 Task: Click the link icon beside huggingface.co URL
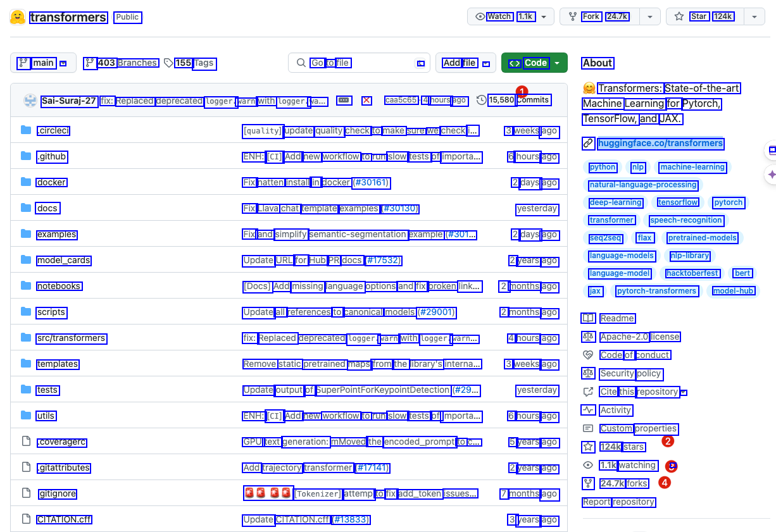coord(588,144)
